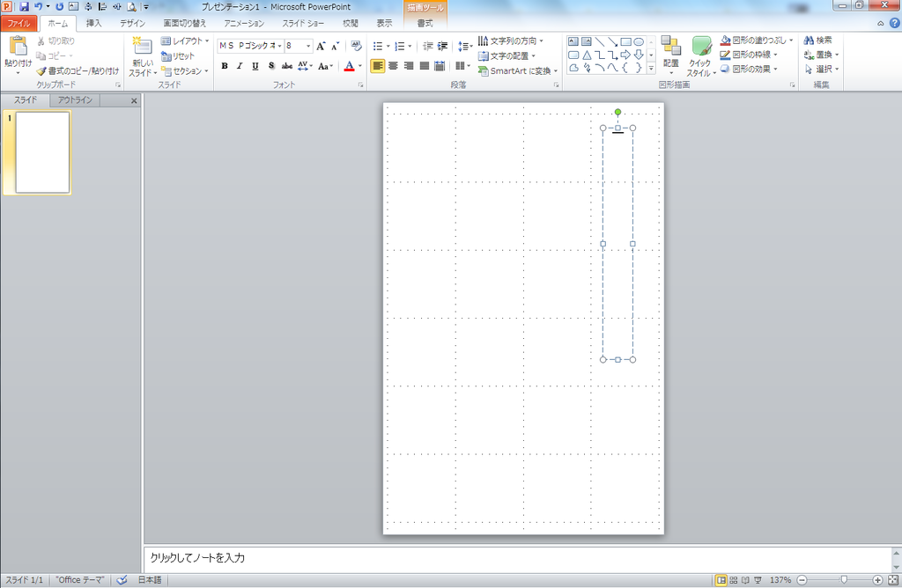This screenshot has width=902, height=588.
Task: Align text left
Action: tap(377, 66)
